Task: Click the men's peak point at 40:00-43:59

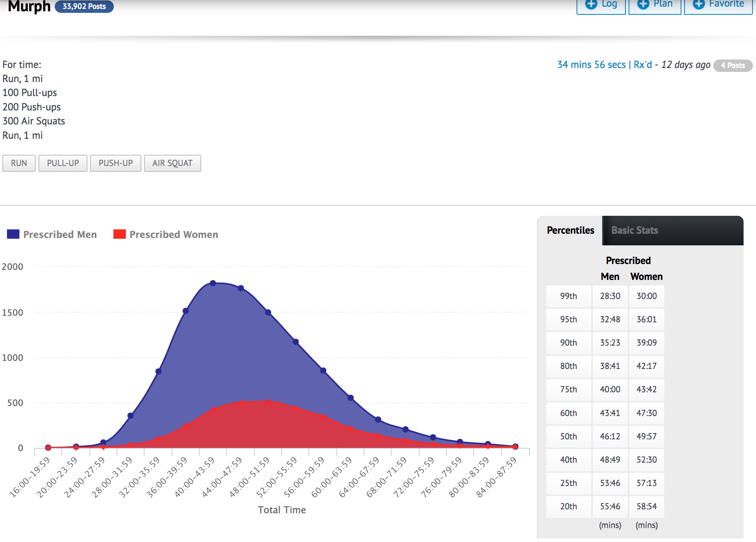Action: (x=213, y=283)
